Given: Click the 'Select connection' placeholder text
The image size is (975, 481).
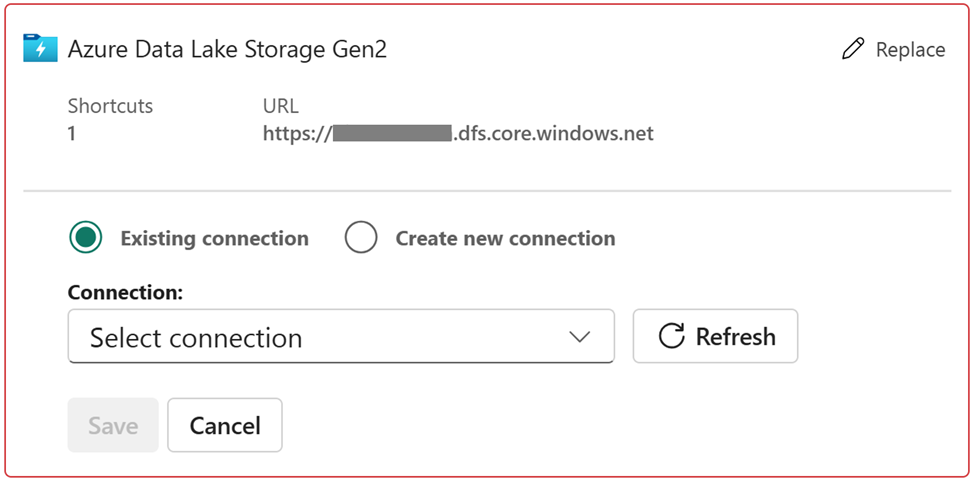Looking at the screenshot, I should (x=196, y=338).
